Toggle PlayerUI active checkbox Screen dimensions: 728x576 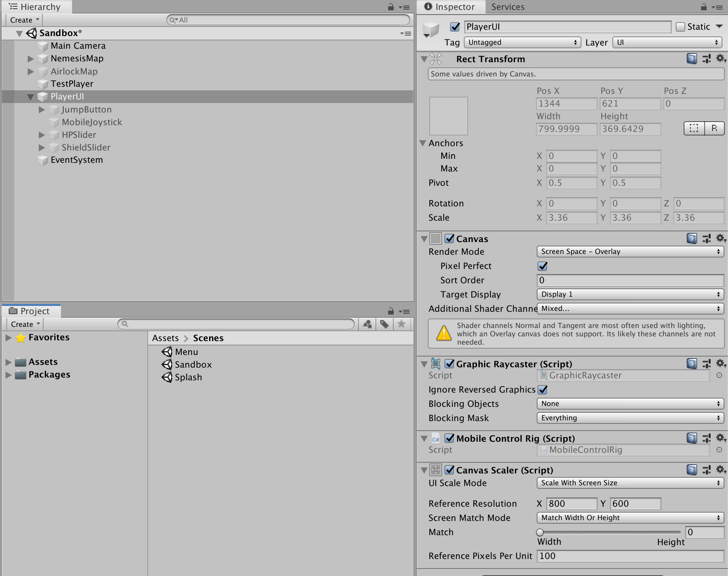455,27
